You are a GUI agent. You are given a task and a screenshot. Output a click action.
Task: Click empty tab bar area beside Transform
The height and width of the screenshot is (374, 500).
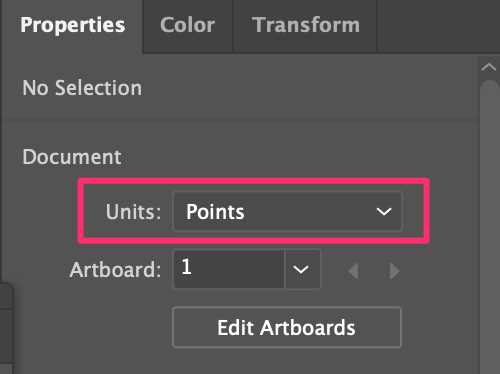[x=438, y=25]
